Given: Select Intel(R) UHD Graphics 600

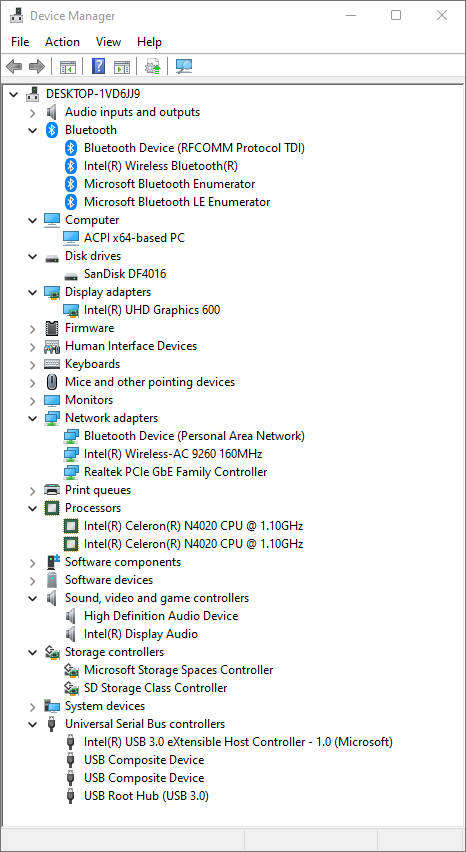Looking at the screenshot, I should tap(152, 310).
